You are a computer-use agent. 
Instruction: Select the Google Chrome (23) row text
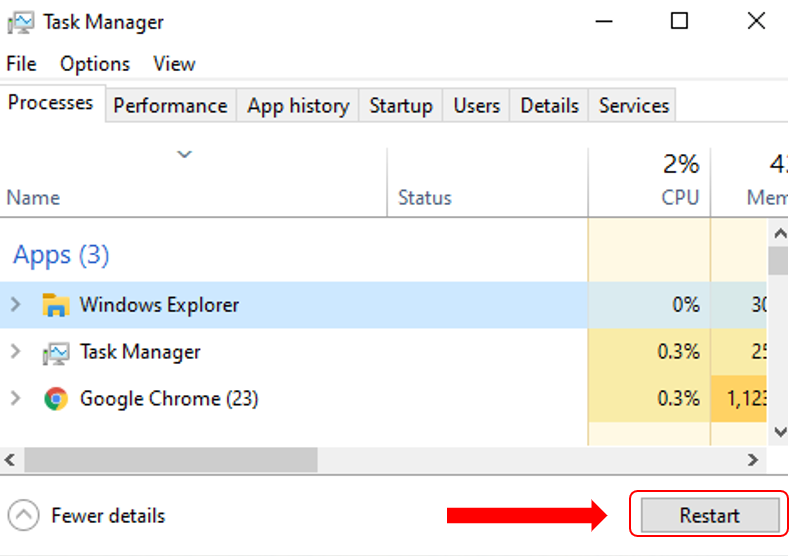coord(169,399)
